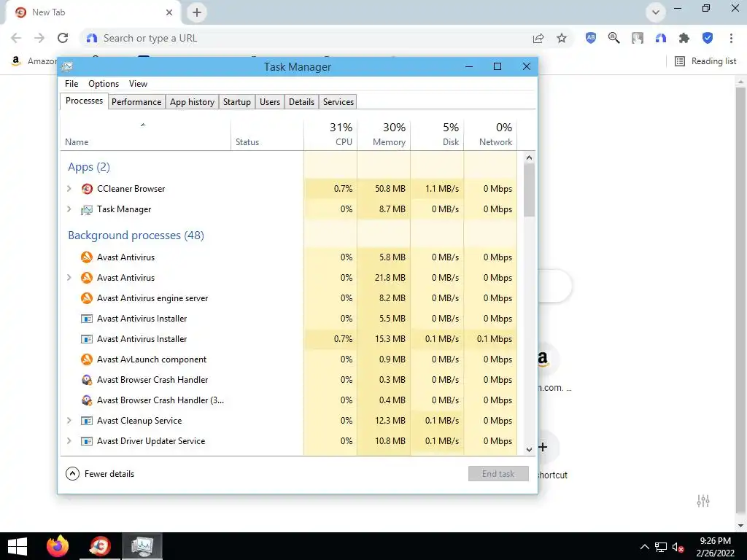Open the Windows Start menu

pyautogui.click(x=18, y=546)
